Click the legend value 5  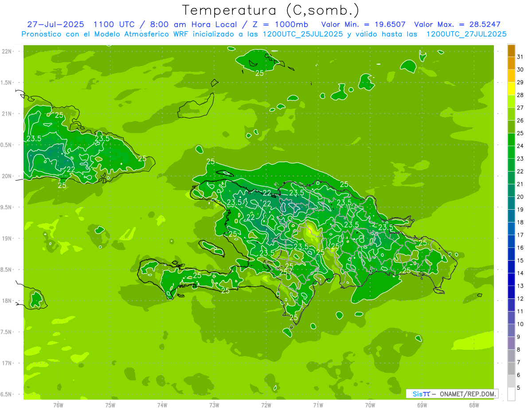(x=519, y=388)
